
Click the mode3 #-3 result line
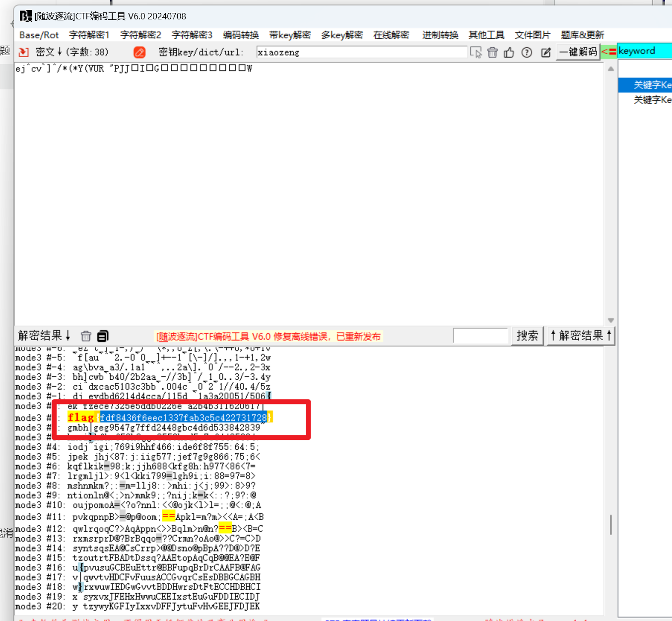pos(143,377)
